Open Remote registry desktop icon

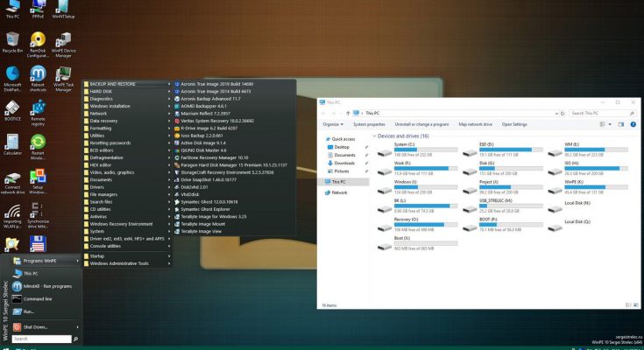click(x=38, y=113)
